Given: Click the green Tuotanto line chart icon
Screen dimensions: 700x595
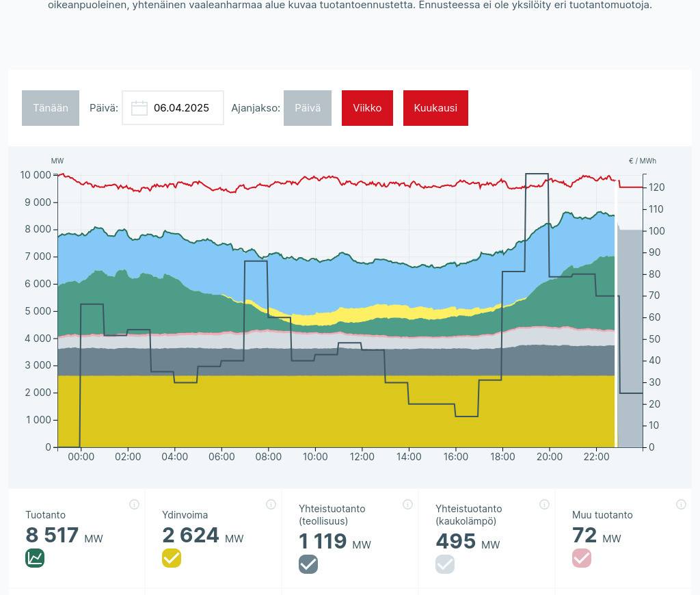Looking at the screenshot, I should (35, 558).
